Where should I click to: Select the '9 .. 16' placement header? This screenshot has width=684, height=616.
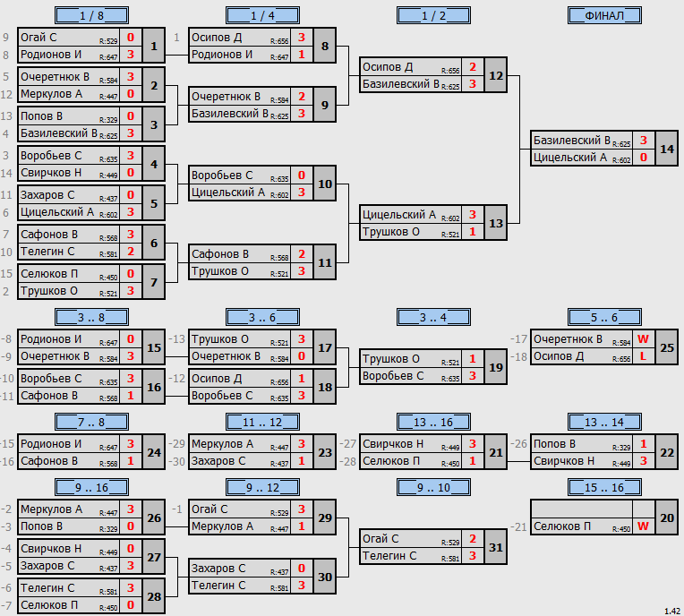[91, 487]
